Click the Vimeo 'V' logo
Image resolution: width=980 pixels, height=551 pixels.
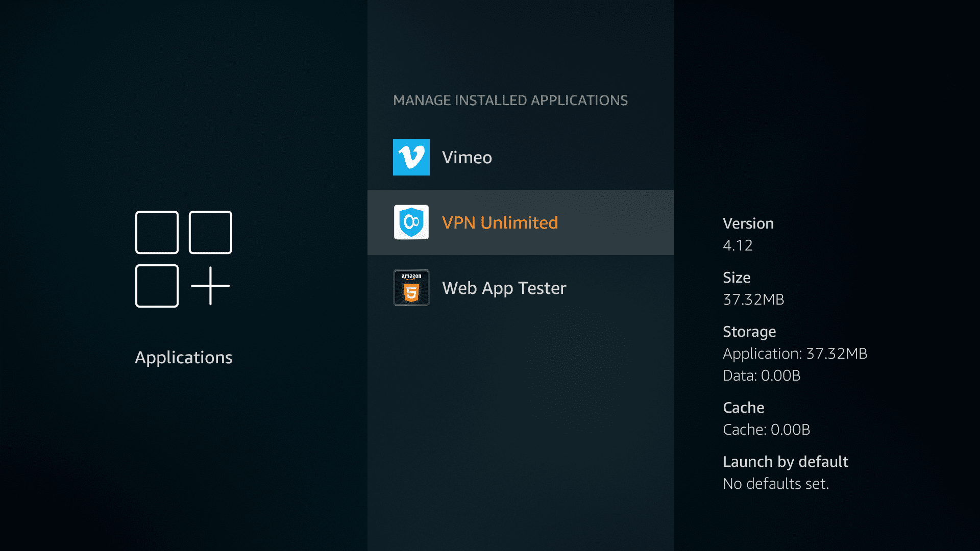(x=411, y=157)
